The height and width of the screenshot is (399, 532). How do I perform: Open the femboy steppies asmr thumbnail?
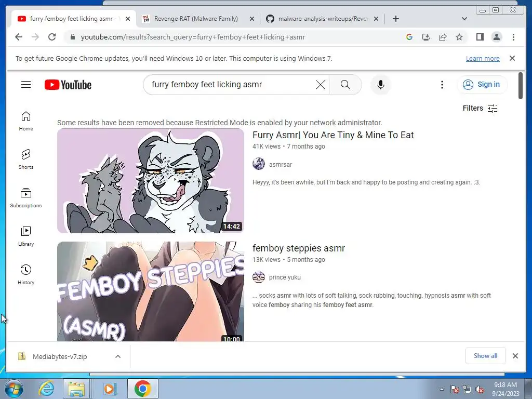[x=150, y=291]
